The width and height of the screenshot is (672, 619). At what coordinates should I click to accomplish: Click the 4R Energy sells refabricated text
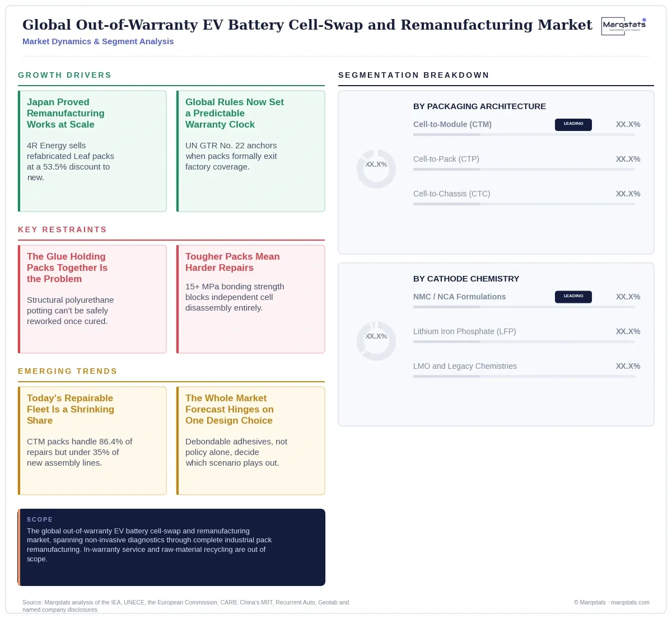click(x=71, y=161)
